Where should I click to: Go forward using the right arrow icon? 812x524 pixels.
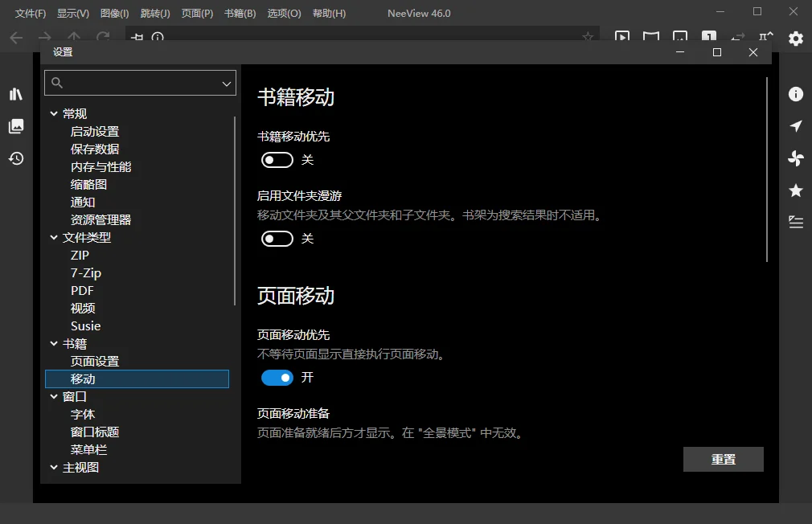click(45, 37)
